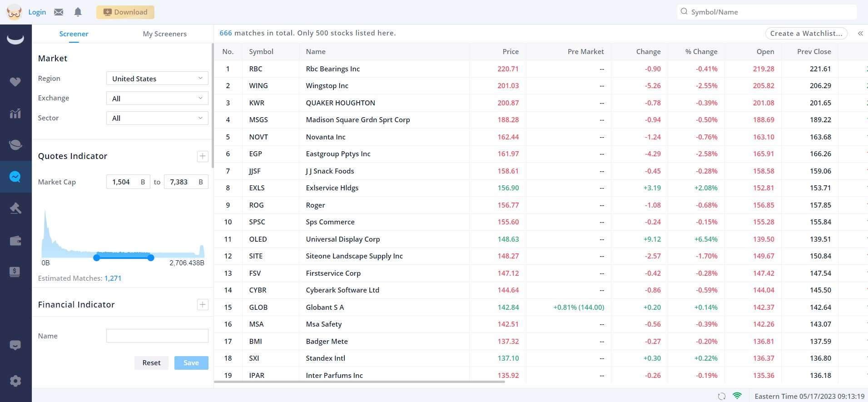
Task: Open the chat support sidebar icon
Action: click(x=15, y=345)
